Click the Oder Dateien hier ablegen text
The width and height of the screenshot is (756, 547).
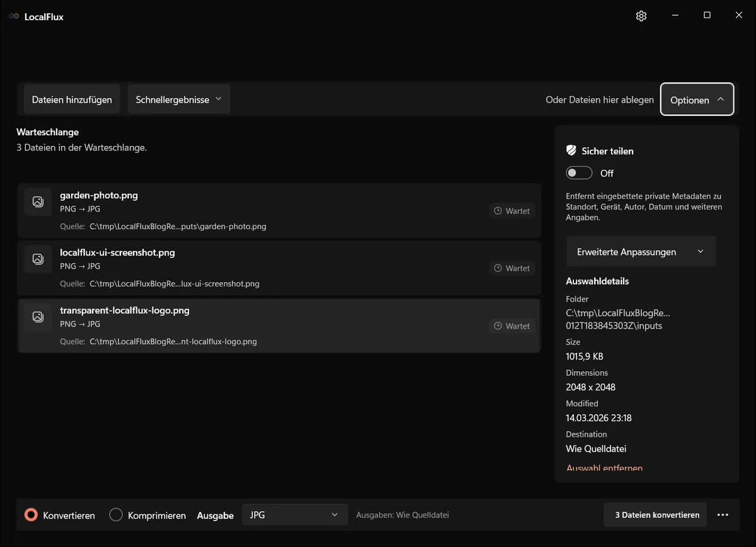point(600,99)
